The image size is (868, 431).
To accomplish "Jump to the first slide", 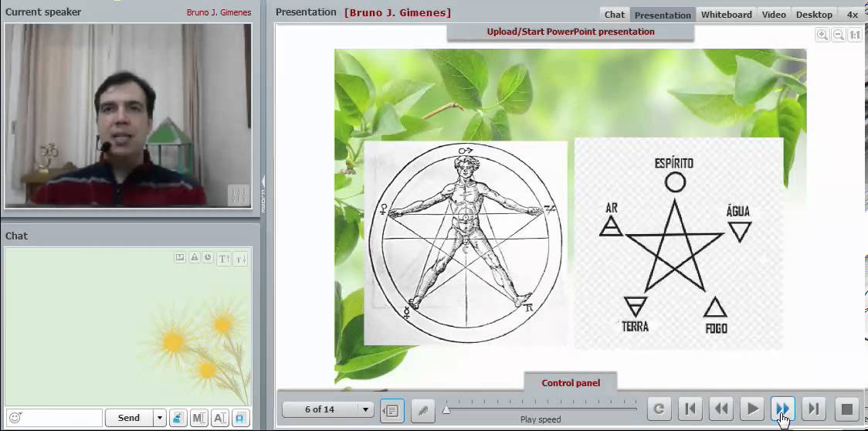I will (690, 409).
